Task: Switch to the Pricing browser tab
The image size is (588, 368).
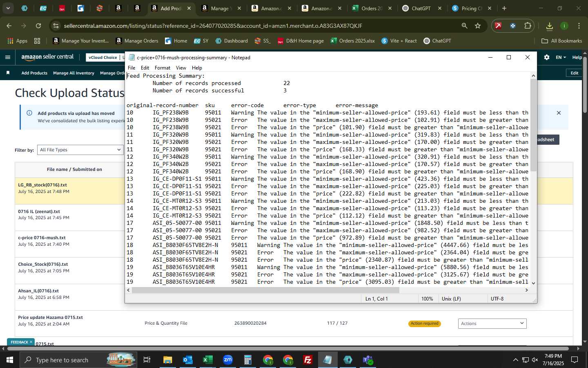Action: 472,8
